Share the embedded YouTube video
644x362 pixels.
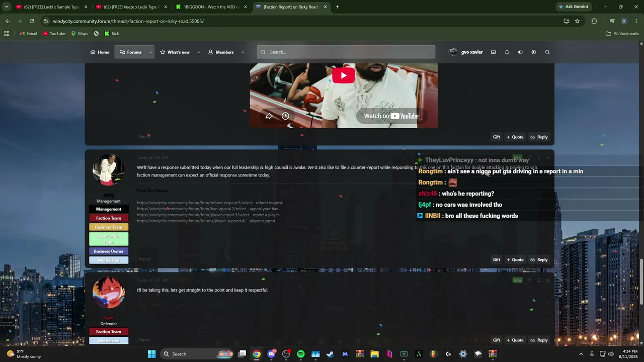pos(269,116)
